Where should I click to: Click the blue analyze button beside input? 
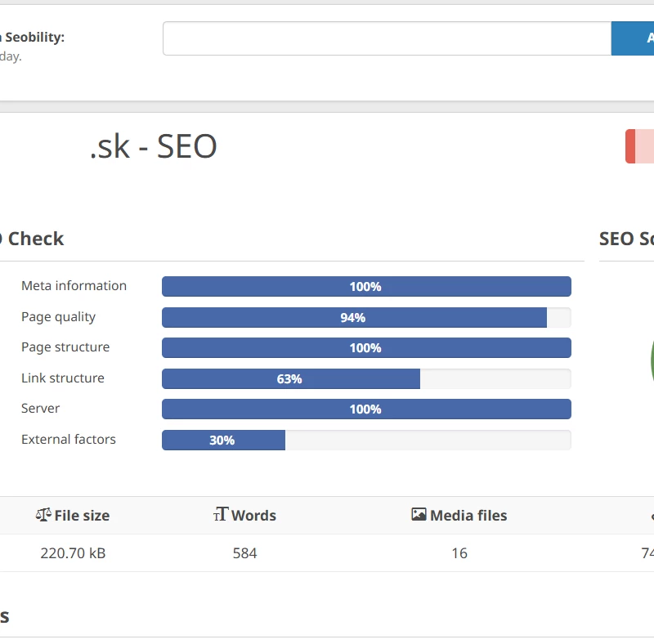pyautogui.click(x=633, y=38)
